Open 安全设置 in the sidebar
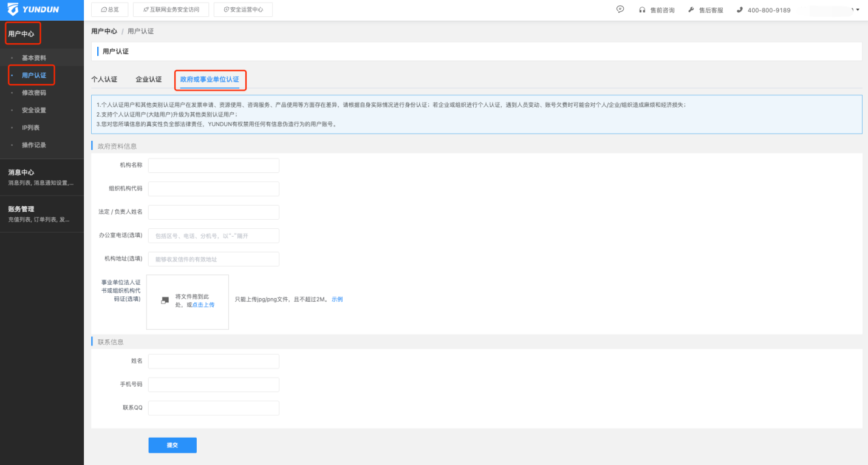868x465 pixels. [x=34, y=110]
